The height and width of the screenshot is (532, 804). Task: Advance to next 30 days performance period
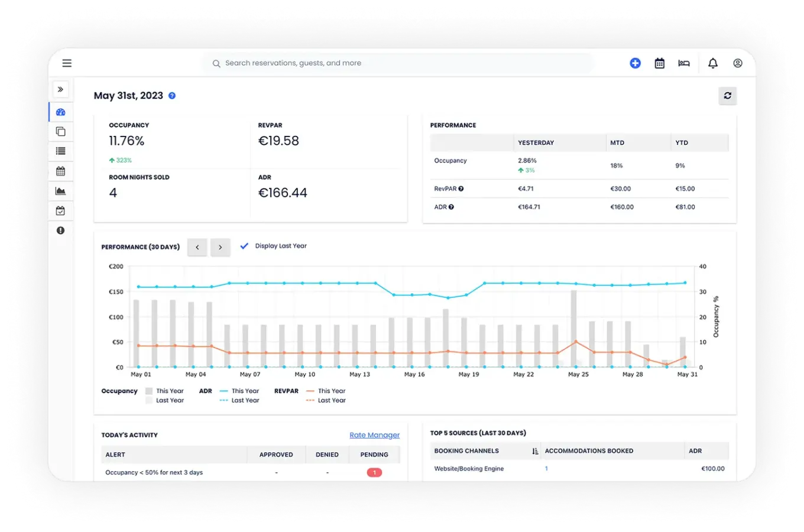pos(220,247)
